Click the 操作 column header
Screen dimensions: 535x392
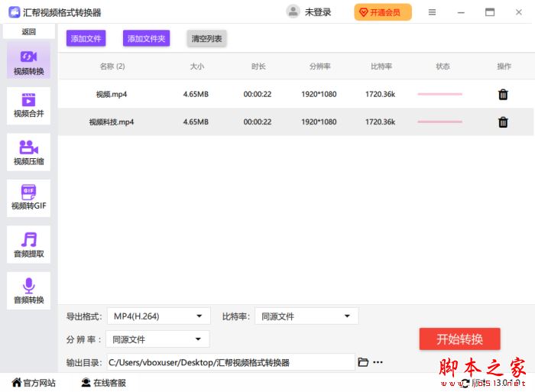[x=504, y=66]
